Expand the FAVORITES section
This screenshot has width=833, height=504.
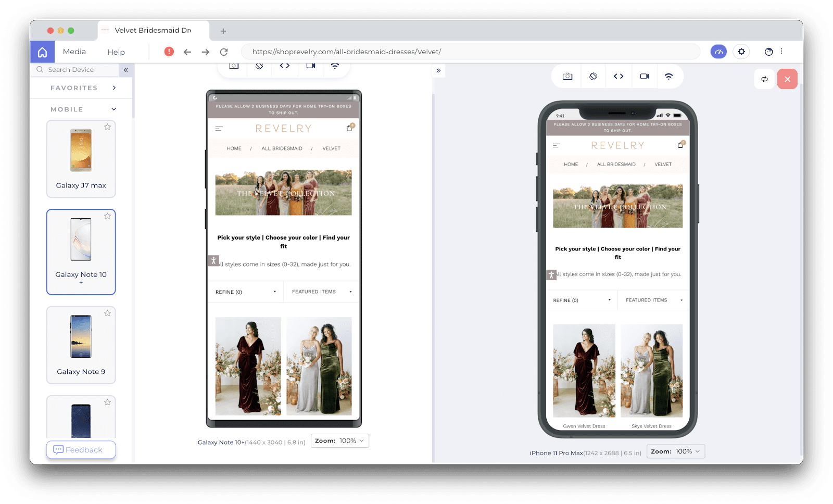coord(114,88)
